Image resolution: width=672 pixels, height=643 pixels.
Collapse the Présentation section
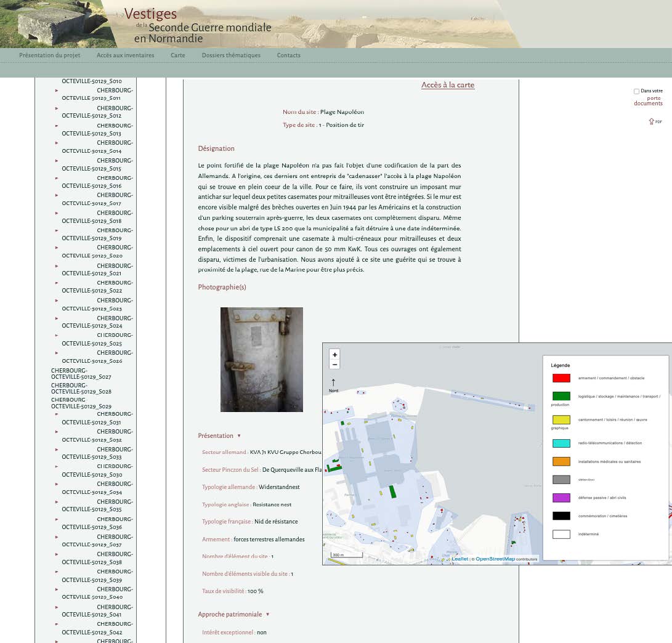(x=239, y=436)
